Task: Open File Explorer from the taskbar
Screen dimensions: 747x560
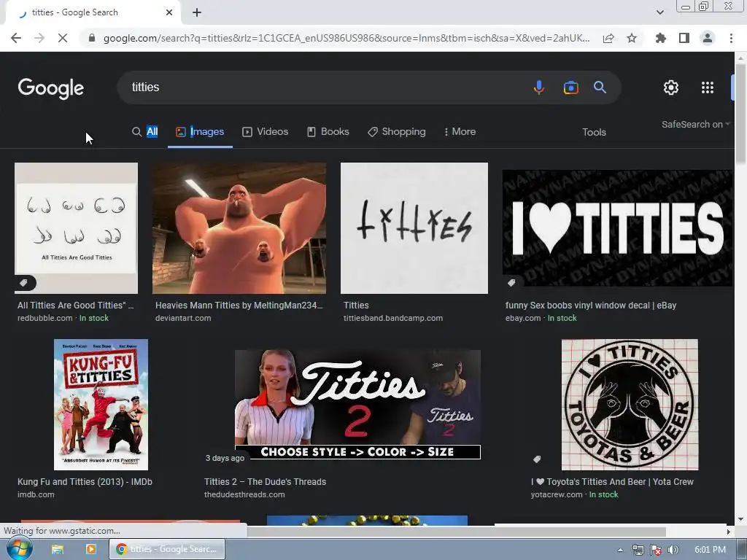Action: pos(58,550)
